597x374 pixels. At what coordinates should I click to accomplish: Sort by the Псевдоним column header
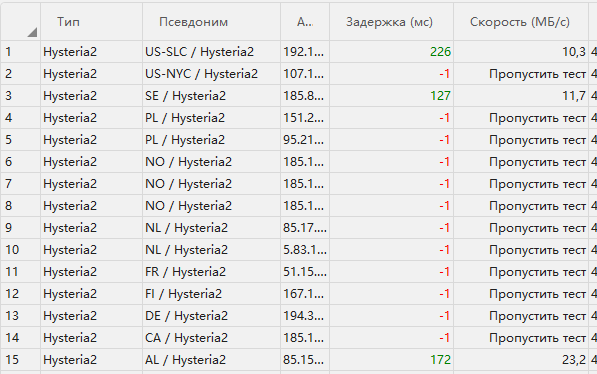coord(193,22)
